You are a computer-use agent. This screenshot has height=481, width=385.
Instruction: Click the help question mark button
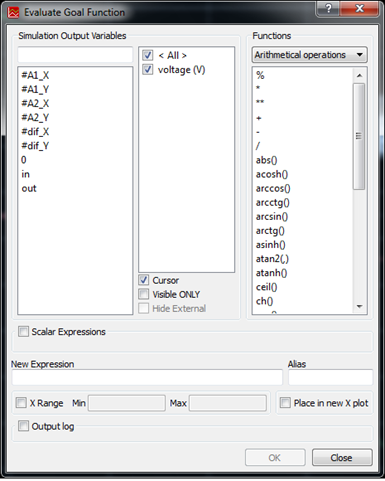328,8
